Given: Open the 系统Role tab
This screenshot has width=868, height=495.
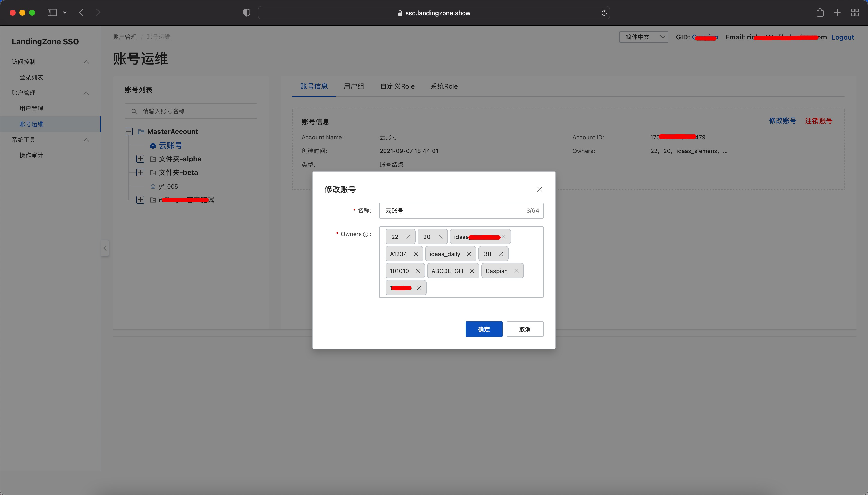Looking at the screenshot, I should [x=444, y=86].
